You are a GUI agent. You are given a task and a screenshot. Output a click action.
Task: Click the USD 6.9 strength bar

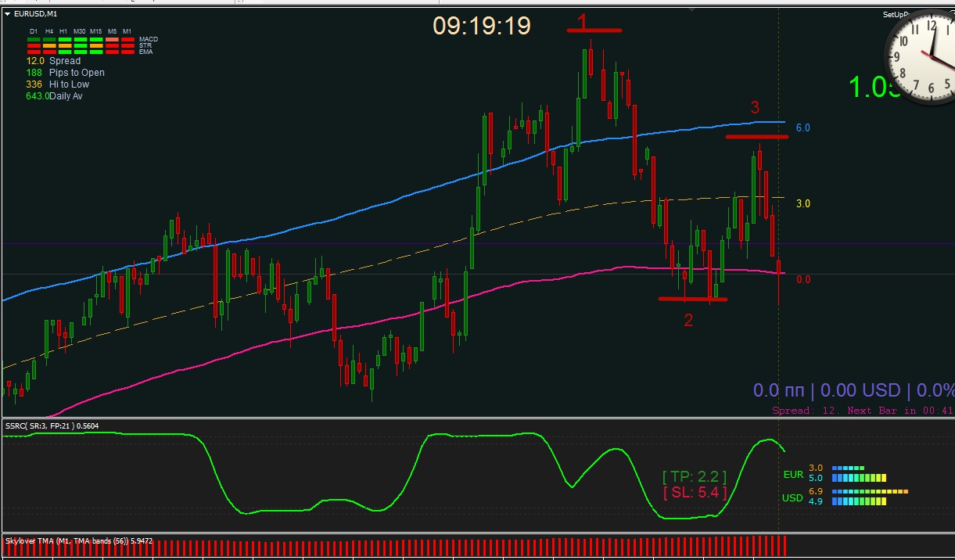tap(870, 491)
